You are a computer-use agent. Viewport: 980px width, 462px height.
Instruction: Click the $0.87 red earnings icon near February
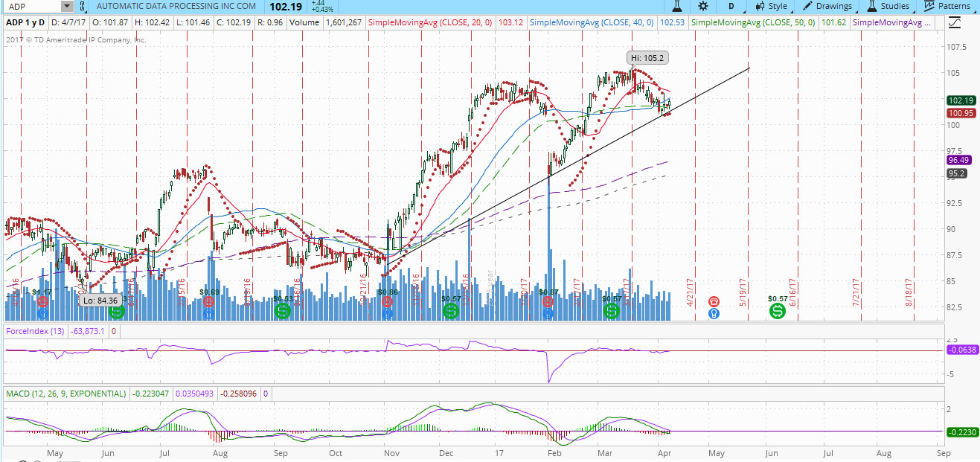tap(548, 302)
